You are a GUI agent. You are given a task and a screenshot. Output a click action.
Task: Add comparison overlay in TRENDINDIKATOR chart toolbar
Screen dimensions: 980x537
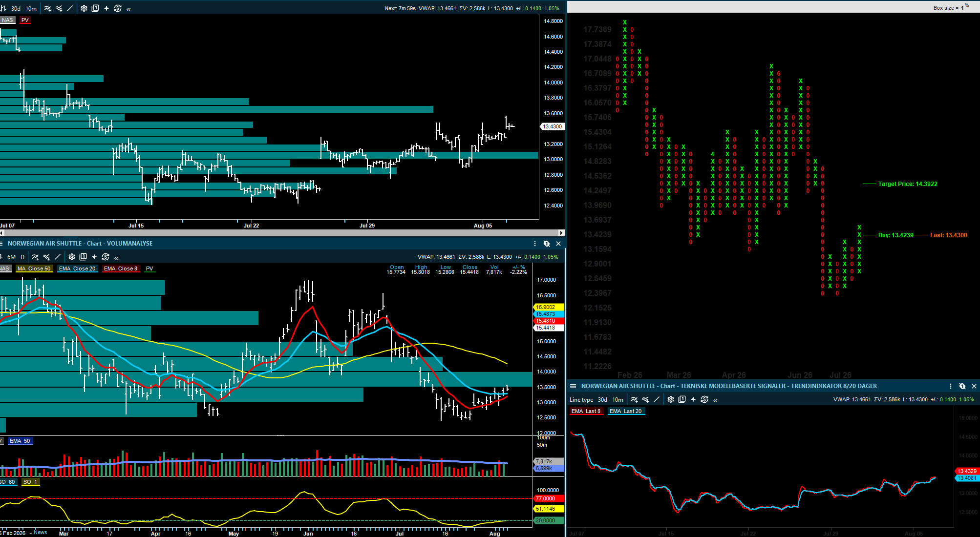pos(645,399)
